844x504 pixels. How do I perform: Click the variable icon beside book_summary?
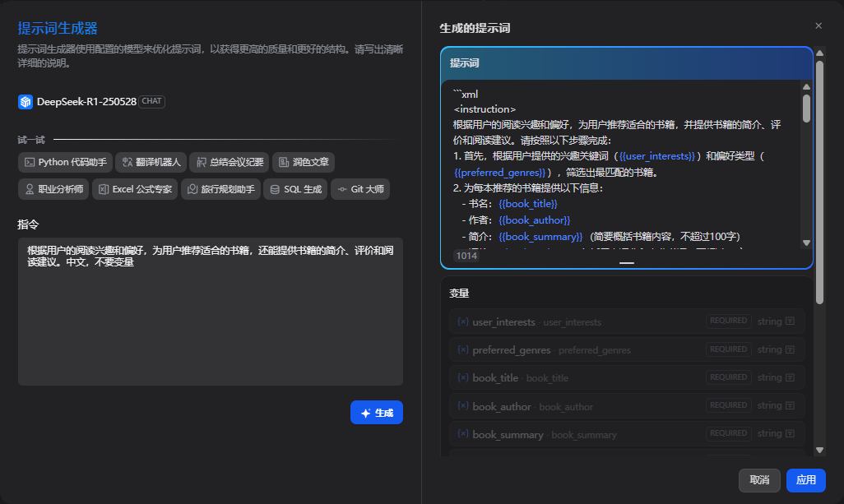463,433
